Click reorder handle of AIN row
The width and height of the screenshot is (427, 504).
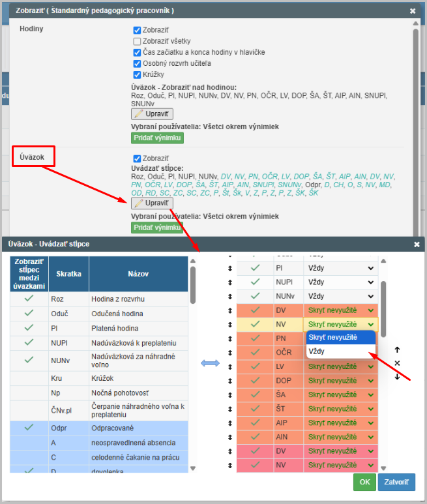coord(230,437)
